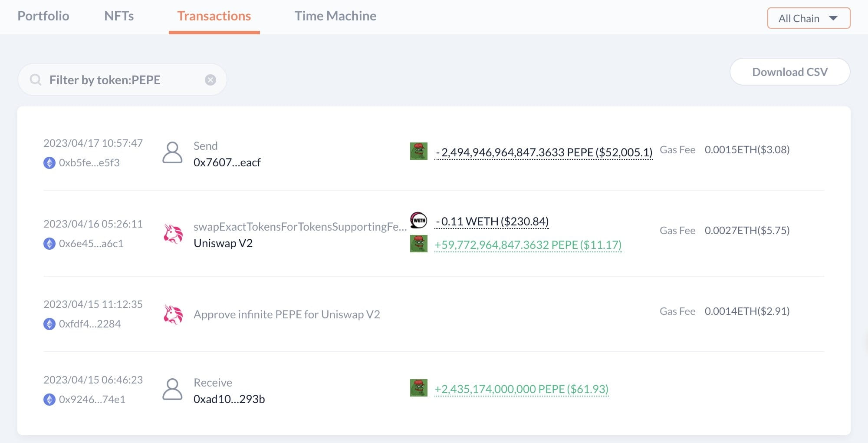Open the Time Machine tab

335,16
